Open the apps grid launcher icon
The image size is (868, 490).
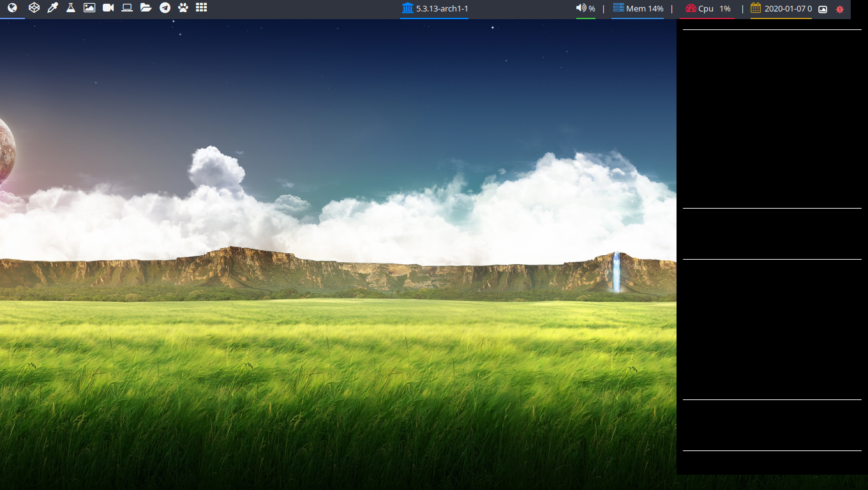pyautogui.click(x=202, y=8)
